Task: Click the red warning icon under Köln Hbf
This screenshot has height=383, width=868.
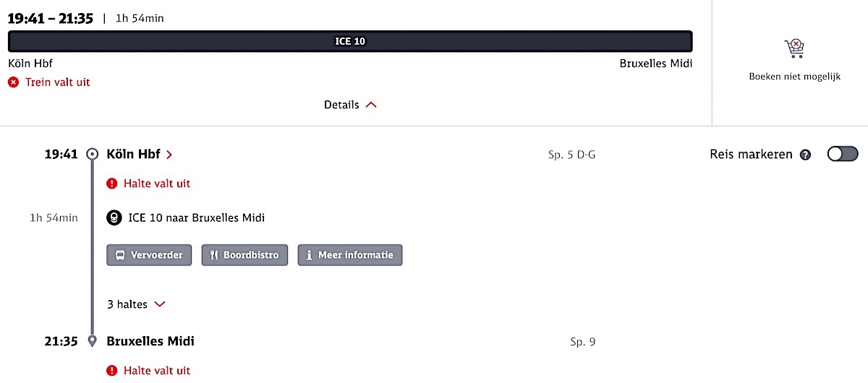Action: pyautogui.click(x=112, y=184)
